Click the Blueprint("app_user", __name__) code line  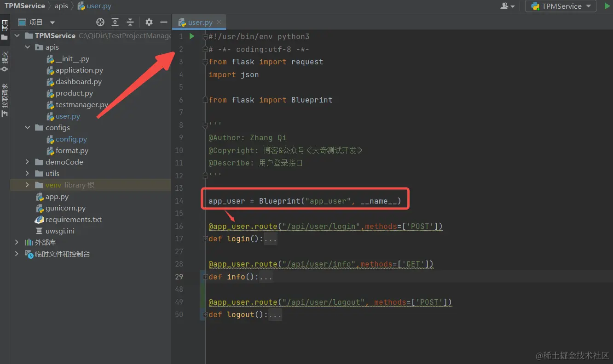(x=305, y=201)
